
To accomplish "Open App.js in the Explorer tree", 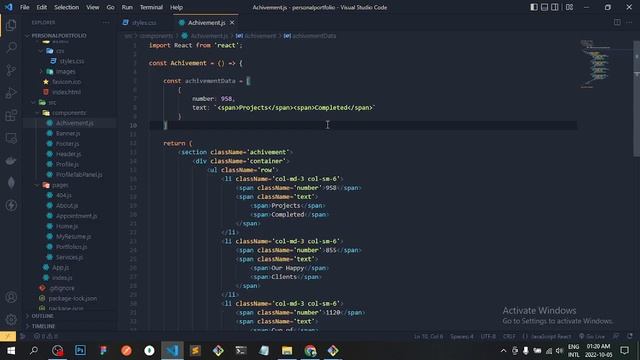I will [60, 267].
